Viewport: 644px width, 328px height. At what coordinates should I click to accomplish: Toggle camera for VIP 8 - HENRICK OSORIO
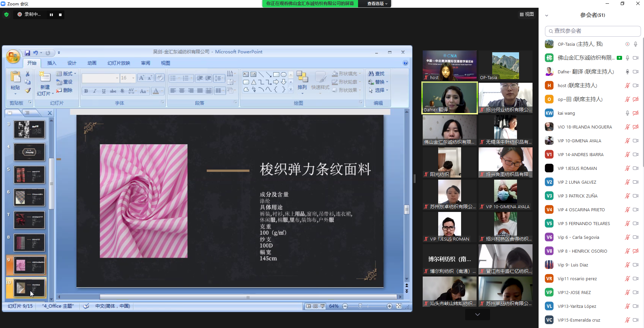[x=636, y=251]
